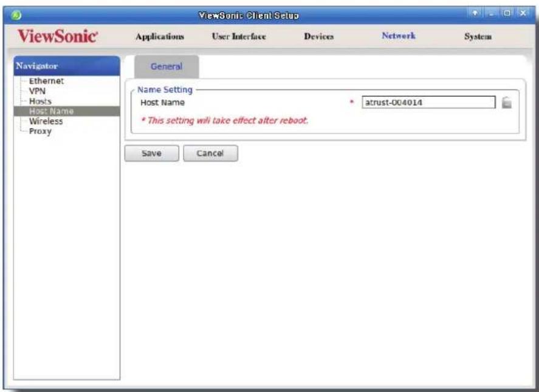Click the up-arrow button in title bar
This screenshot has width=539, height=392.
click(x=475, y=13)
